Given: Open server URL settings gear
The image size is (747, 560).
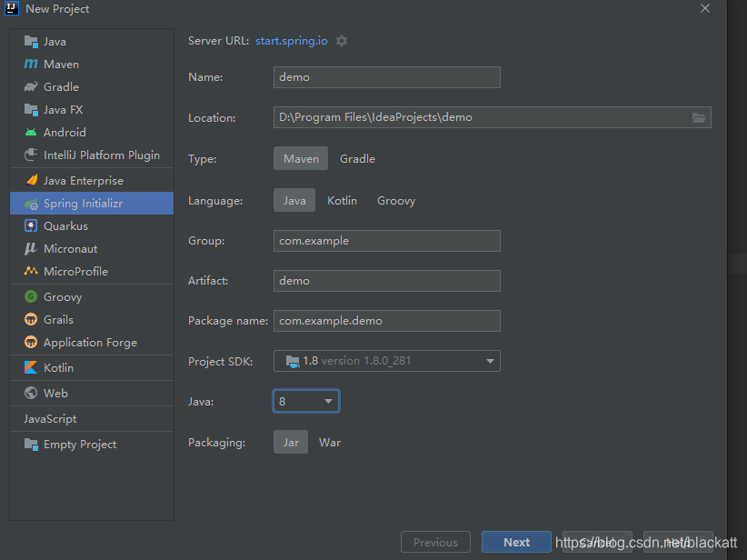Looking at the screenshot, I should tap(342, 41).
